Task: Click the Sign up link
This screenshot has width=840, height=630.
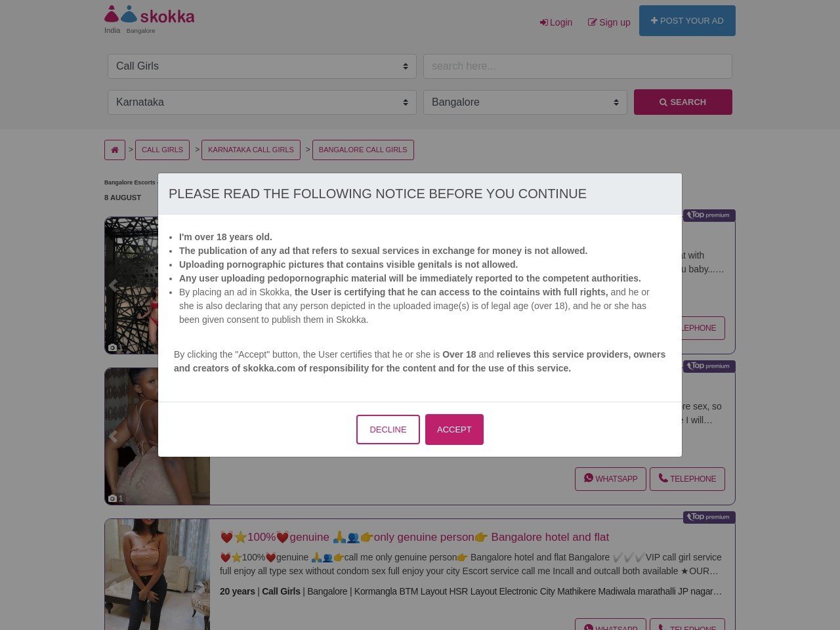Action: pos(609,22)
